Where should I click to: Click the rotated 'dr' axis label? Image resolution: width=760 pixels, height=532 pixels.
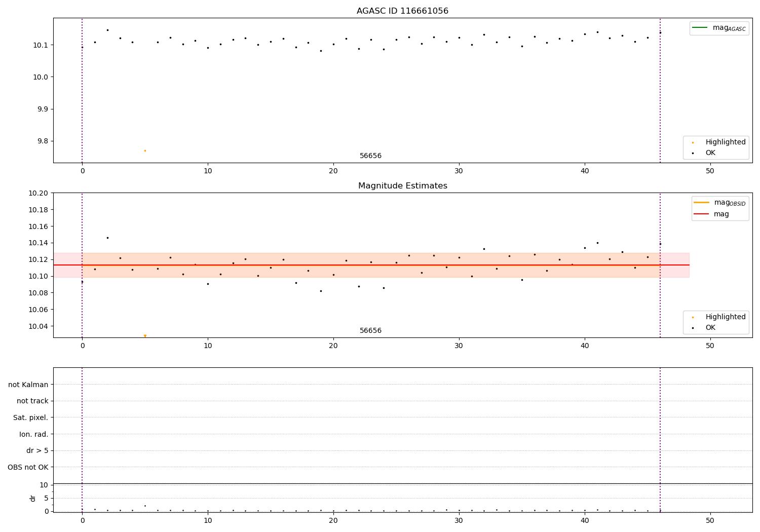(x=33, y=498)
